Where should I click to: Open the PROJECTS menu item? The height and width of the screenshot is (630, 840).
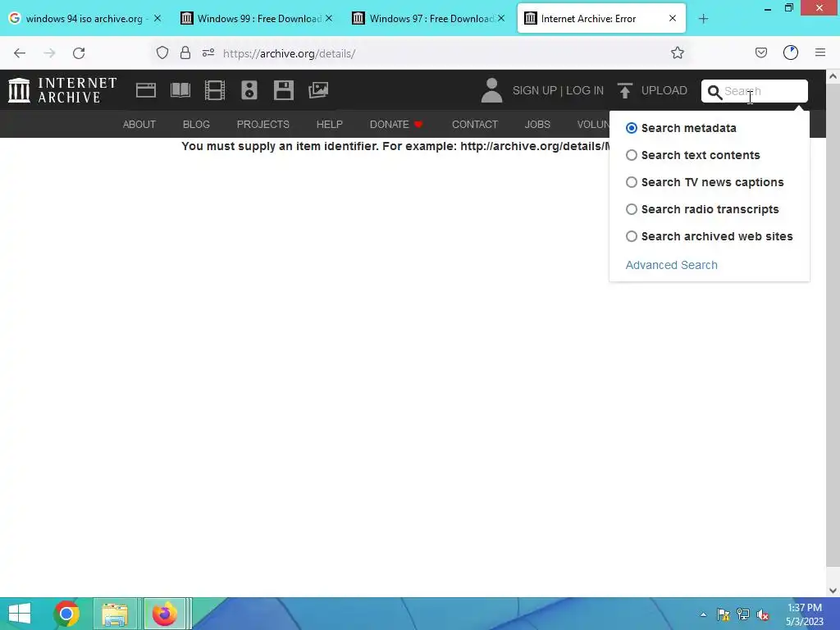click(263, 125)
